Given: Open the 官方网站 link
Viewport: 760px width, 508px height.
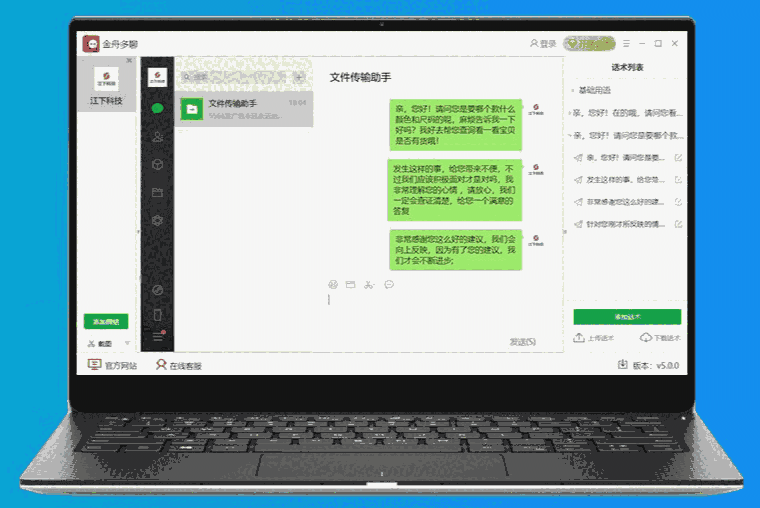Looking at the screenshot, I should coord(112,365).
